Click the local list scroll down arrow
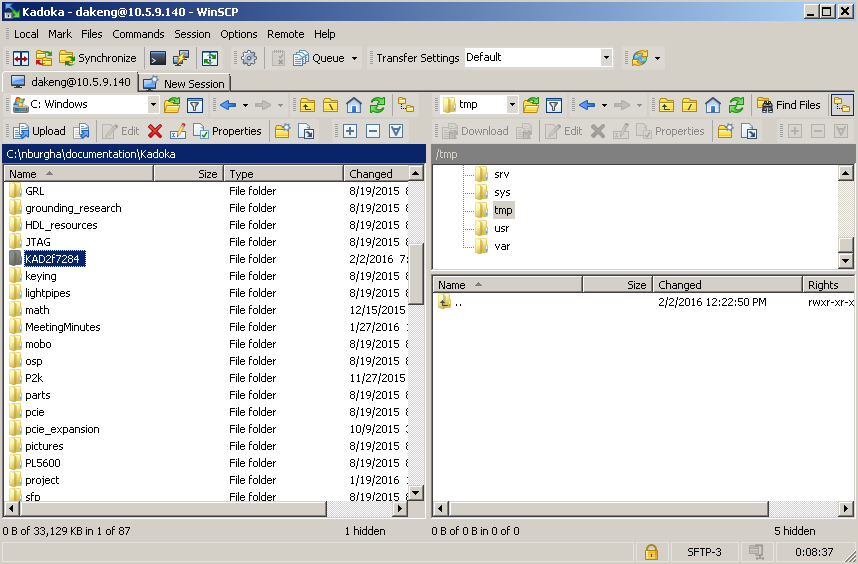This screenshot has height=564, width=858. pos(416,493)
